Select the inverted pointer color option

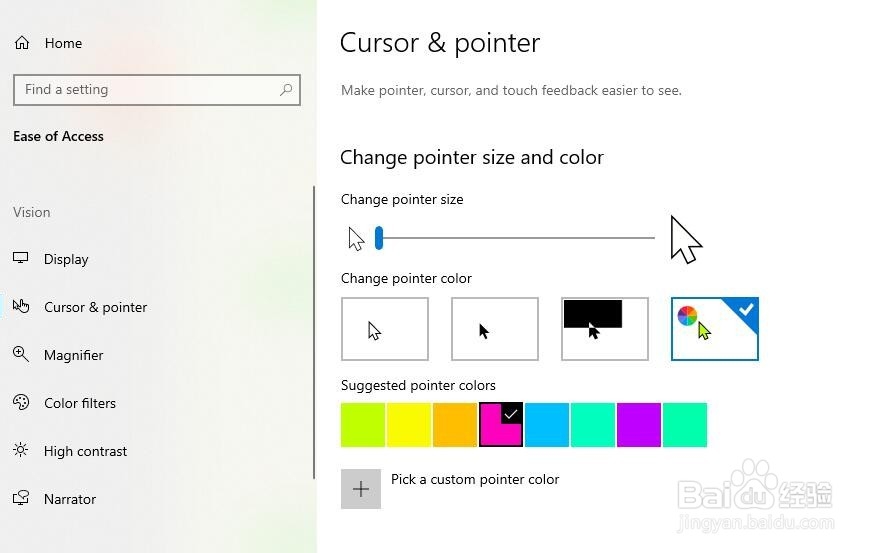605,329
